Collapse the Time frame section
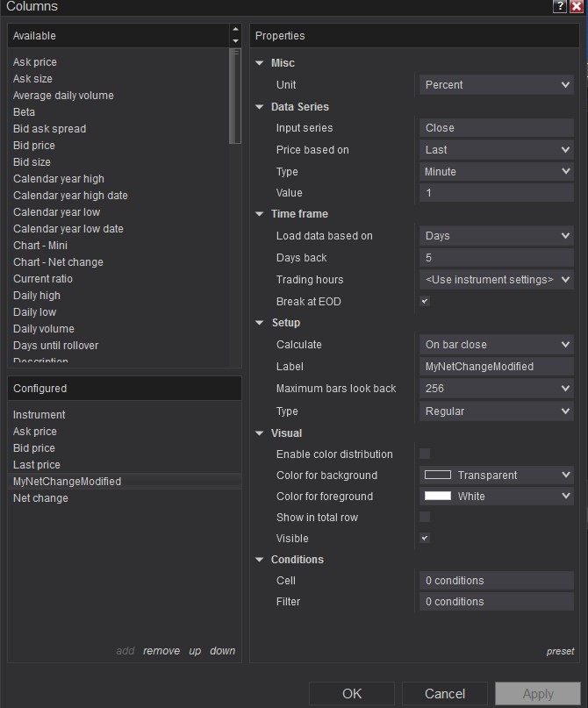 pos(260,214)
